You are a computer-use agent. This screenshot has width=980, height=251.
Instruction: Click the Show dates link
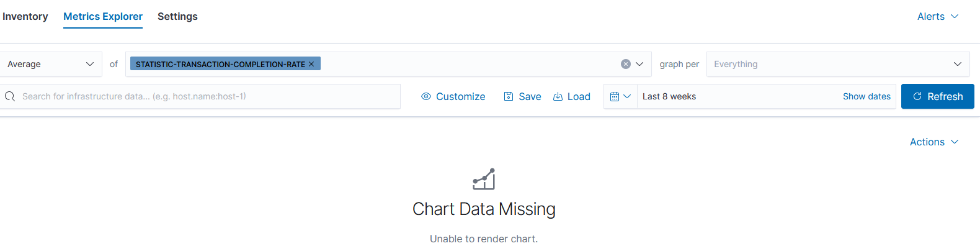click(x=866, y=96)
